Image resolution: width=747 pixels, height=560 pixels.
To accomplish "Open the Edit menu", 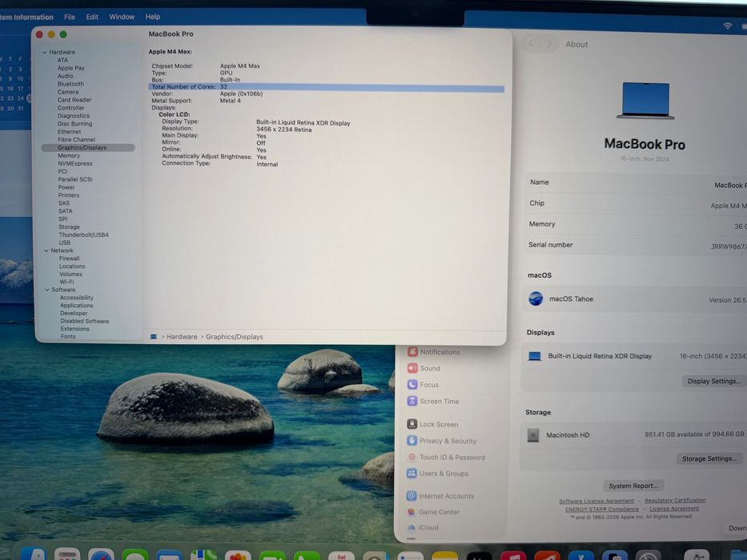I will pyautogui.click(x=92, y=17).
